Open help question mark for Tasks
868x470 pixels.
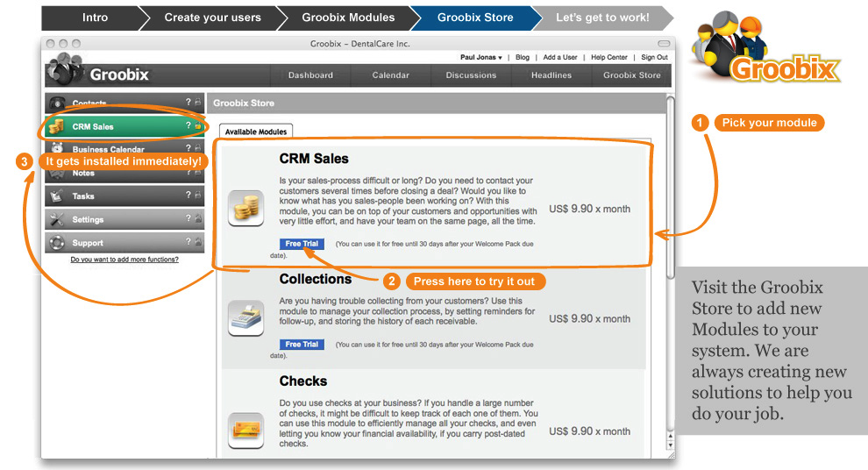[189, 195]
